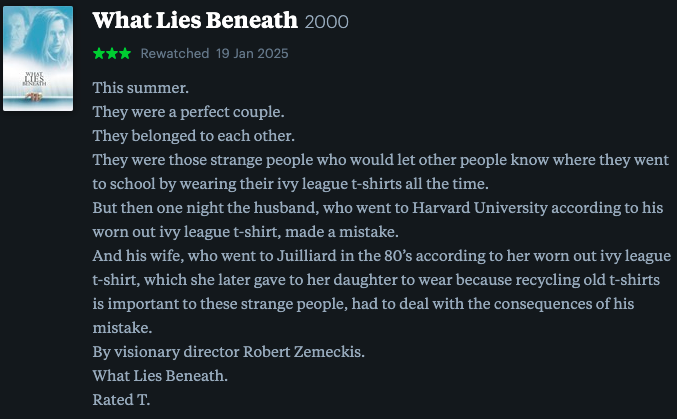Viewport: 677px width, 419px height.
Task: Click the Rewatched label
Action: click(175, 54)
